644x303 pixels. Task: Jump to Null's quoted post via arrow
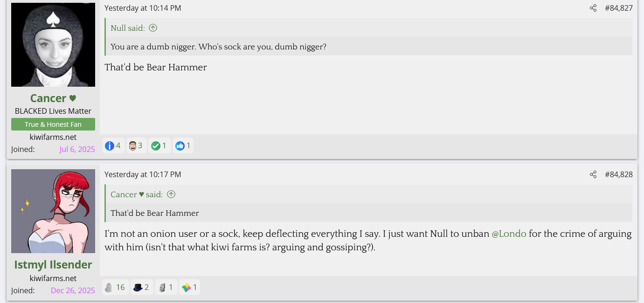pos(153,28)
